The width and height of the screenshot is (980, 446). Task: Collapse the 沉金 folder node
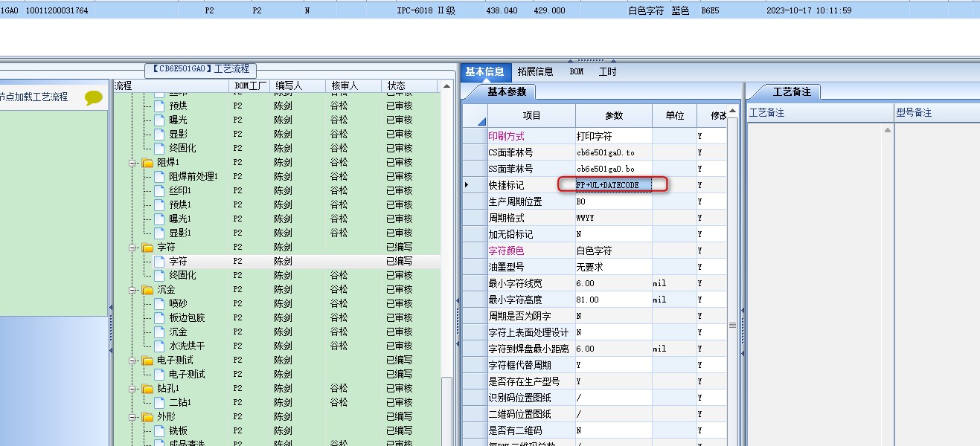point(133,289)
